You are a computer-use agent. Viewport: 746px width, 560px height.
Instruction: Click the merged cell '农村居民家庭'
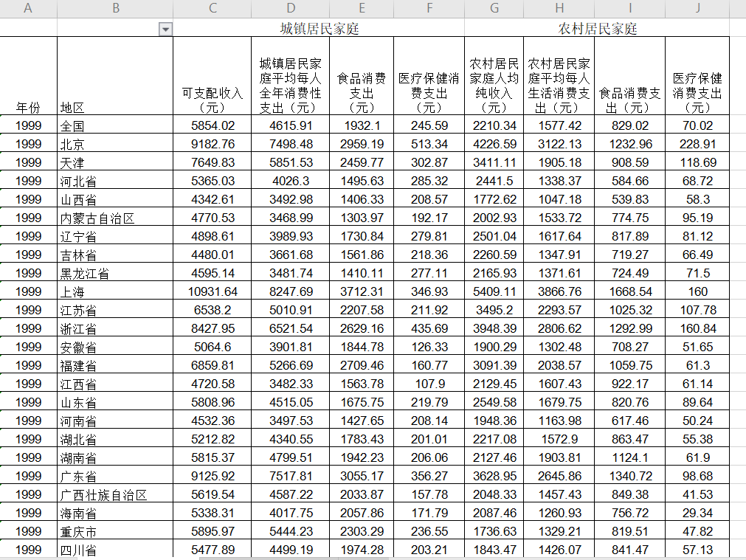[x=597, y=28]
